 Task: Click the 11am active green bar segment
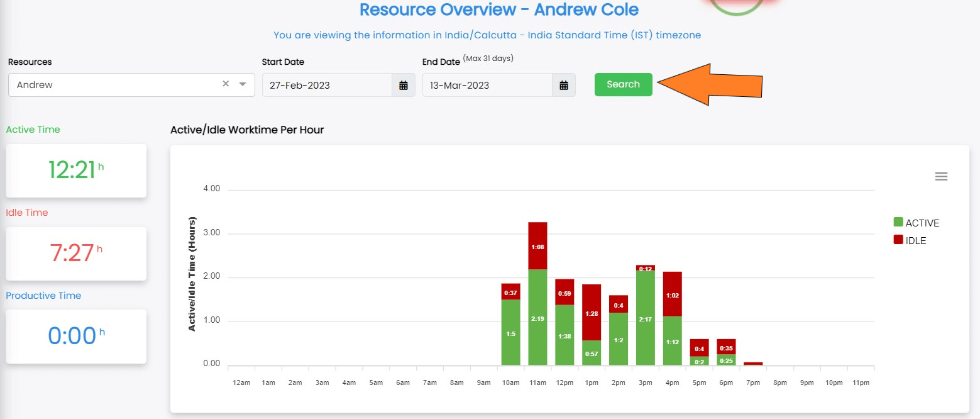click(537, 317)
